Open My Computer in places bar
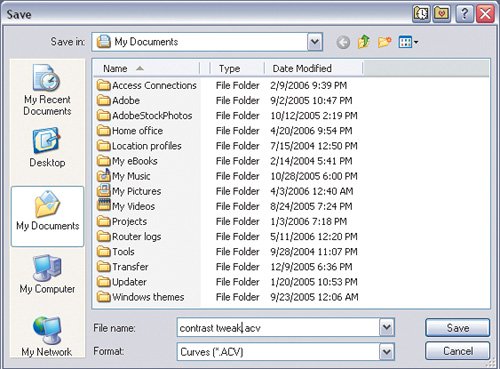This screenshot has height=369, width=500. 47,274
